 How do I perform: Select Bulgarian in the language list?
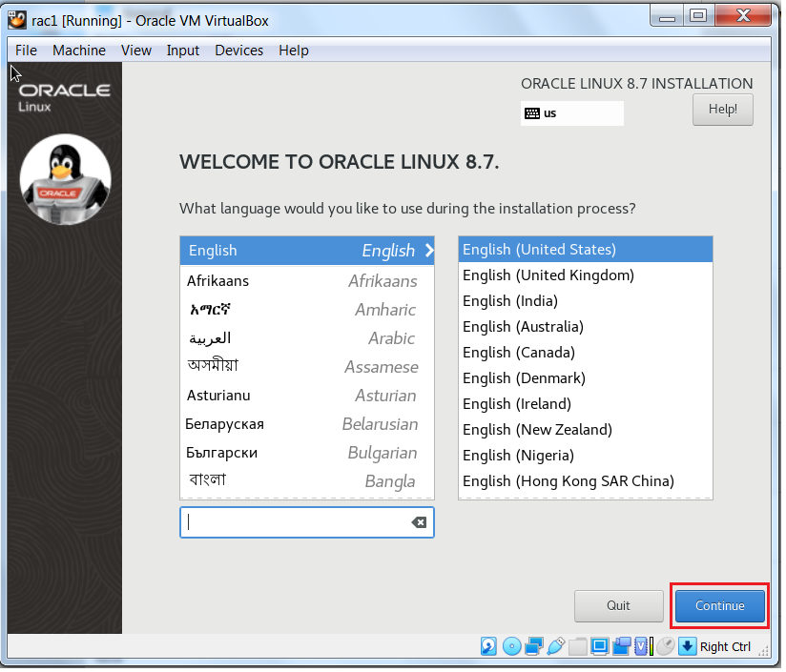[x=309, y=455]
